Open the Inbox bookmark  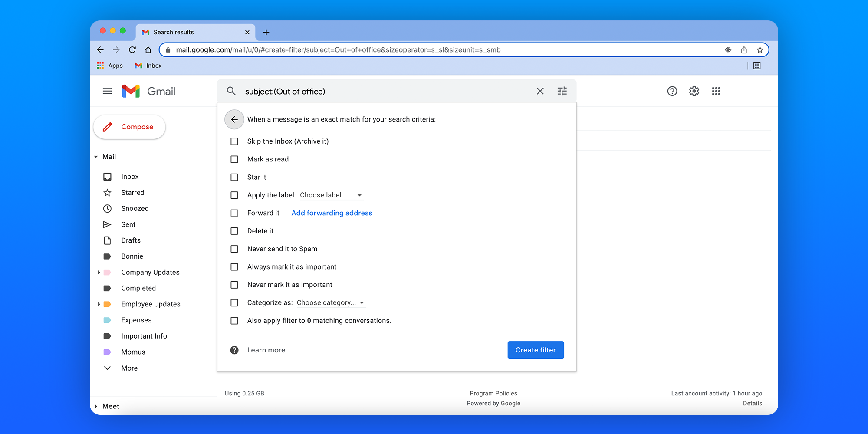tap(148, 66)
